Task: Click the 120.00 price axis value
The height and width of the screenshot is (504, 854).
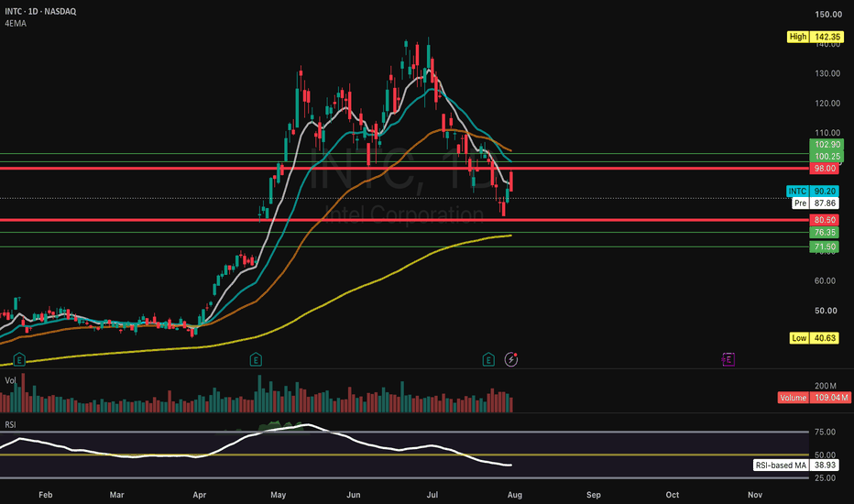Action: (827, 104)
